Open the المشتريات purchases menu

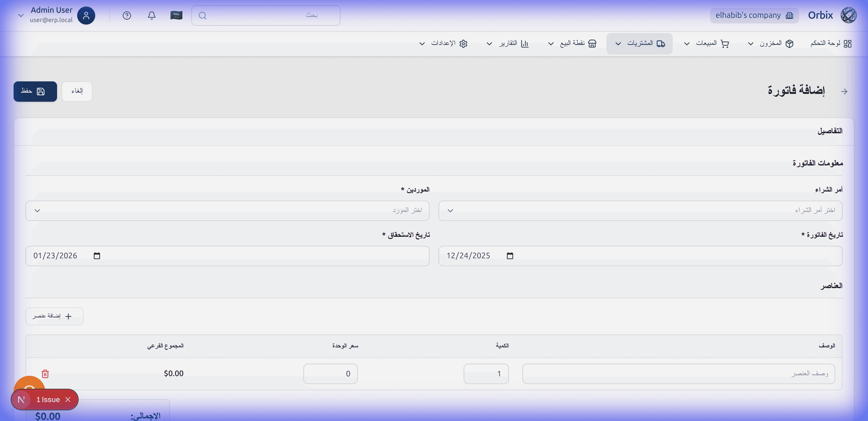click(x=639, y=44)
